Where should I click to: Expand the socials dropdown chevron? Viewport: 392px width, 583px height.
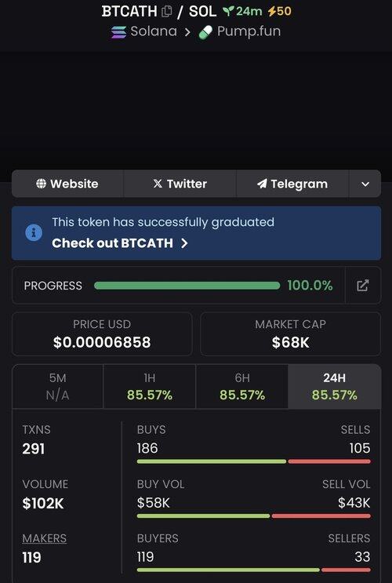[365, 184]
